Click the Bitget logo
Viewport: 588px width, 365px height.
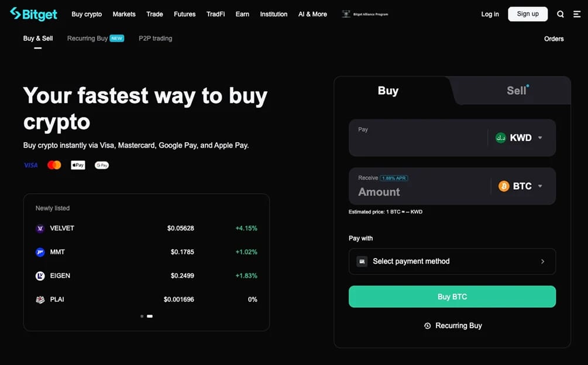coord(34,14)
